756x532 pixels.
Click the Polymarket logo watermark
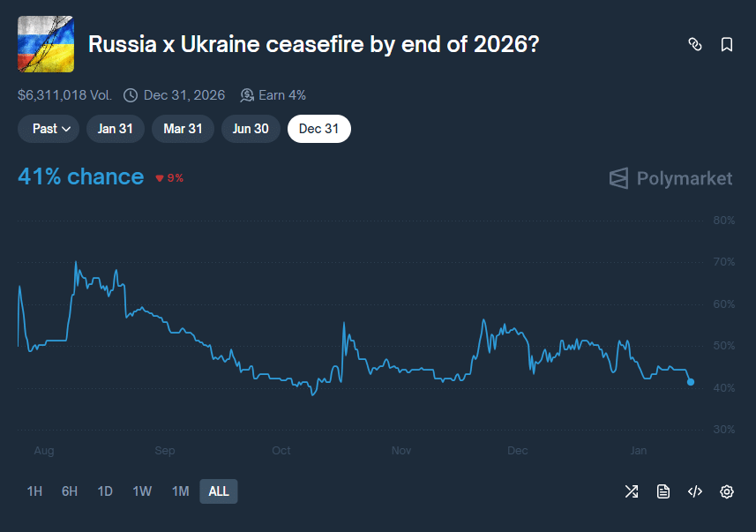(671, 179)
